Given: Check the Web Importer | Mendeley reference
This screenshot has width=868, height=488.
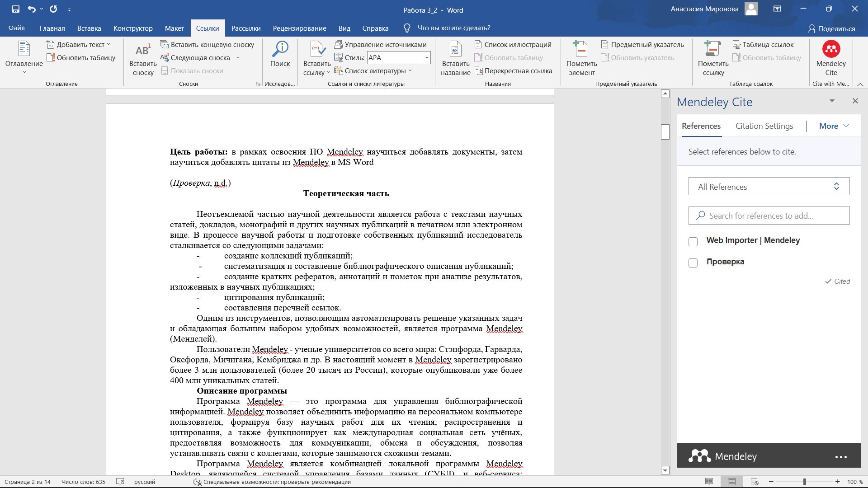Looking at the screenshot, I should click(x=693, y=242).
